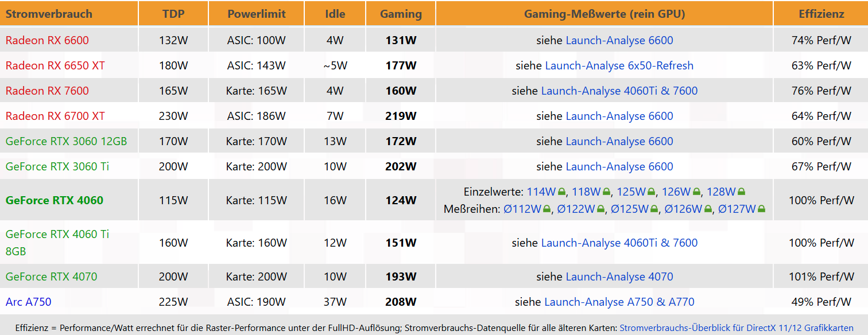868x335 pixels.
Task: Click the 101% Perf/W efficiency cell
Action: point(821,276)
